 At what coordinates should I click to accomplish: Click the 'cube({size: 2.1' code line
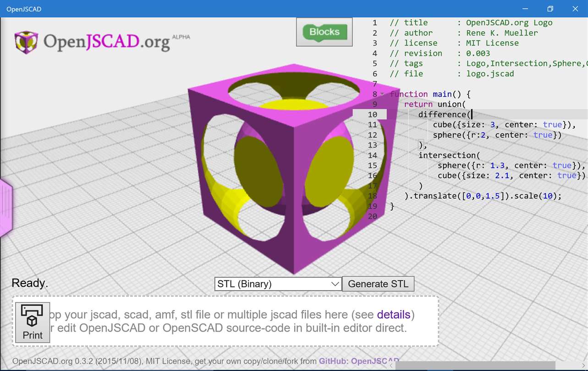pos(511,175)
